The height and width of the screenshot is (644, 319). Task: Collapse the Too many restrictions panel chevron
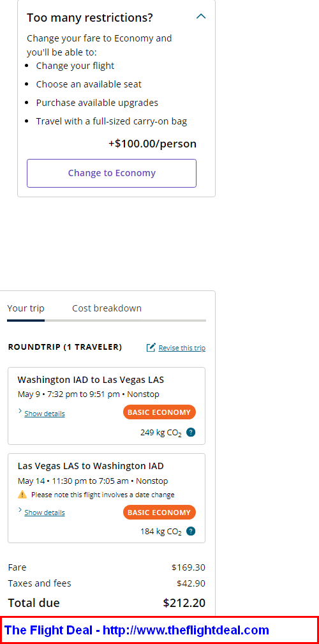coord(201,17)
